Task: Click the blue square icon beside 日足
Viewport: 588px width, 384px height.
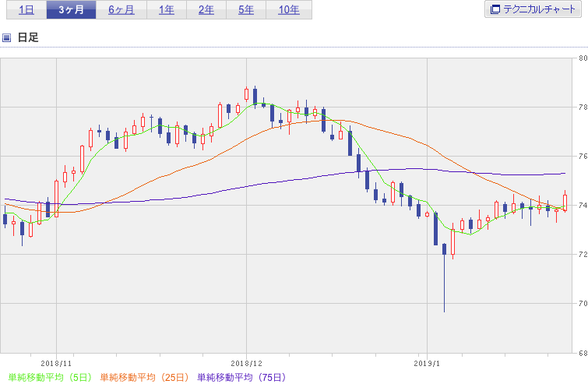Action: click(6, 37)
